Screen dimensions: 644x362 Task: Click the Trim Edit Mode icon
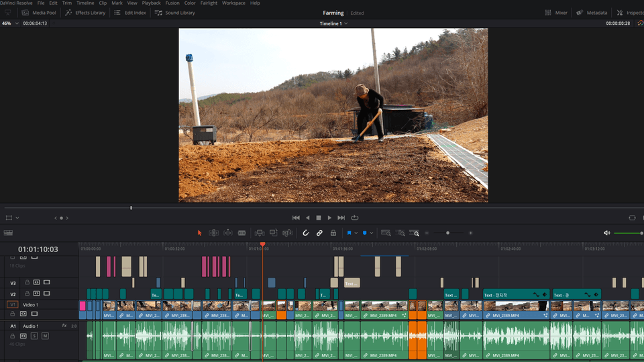point(213,233)
